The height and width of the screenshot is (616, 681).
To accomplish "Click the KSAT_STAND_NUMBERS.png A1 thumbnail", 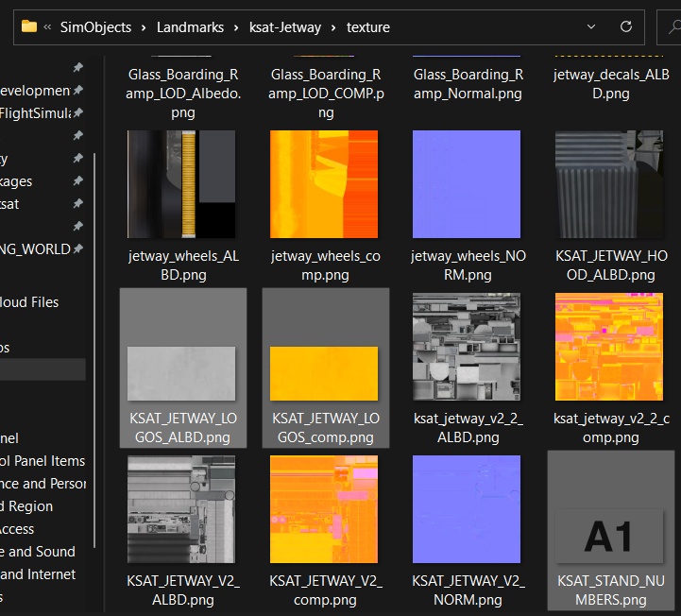I will 609,536.
